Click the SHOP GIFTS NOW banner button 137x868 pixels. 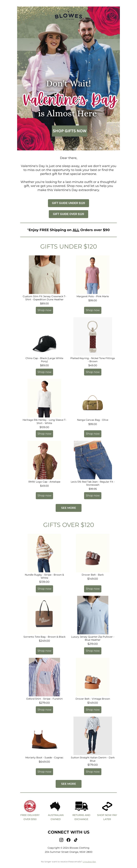69,131
